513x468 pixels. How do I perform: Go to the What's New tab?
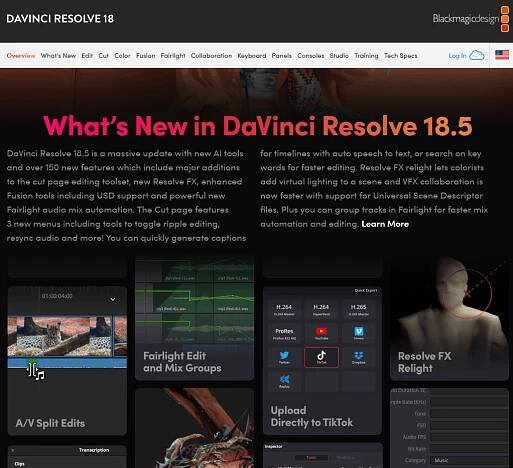coord(58,56)
